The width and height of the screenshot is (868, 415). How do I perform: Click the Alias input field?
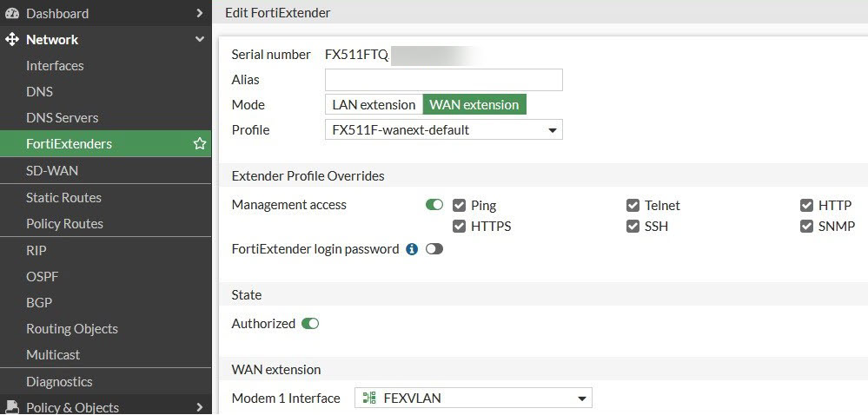coord(443,80)
